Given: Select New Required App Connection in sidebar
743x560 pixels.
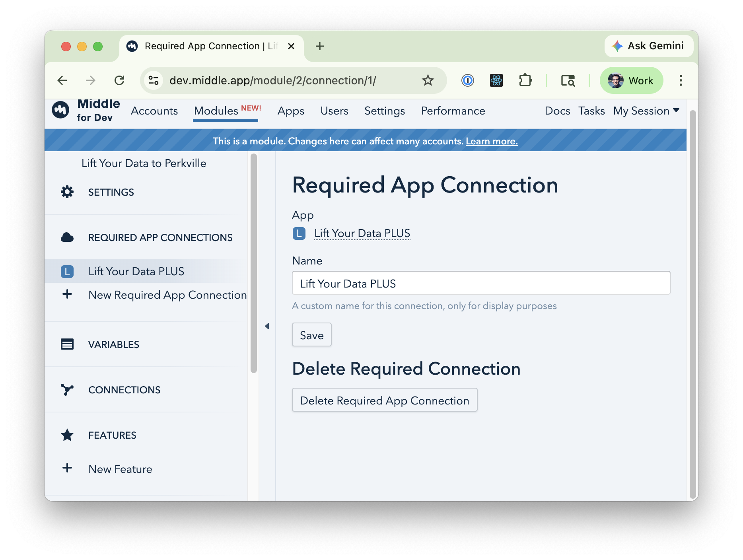Looking at the screenshot, I should pos(167,295).
